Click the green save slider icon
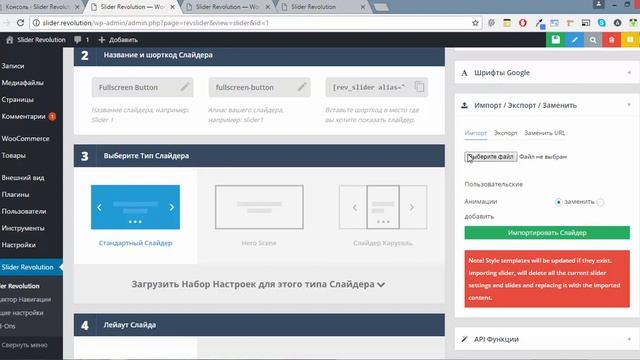Image resolution: width=640 pixels, height=360 pixels. click(556, 40)
